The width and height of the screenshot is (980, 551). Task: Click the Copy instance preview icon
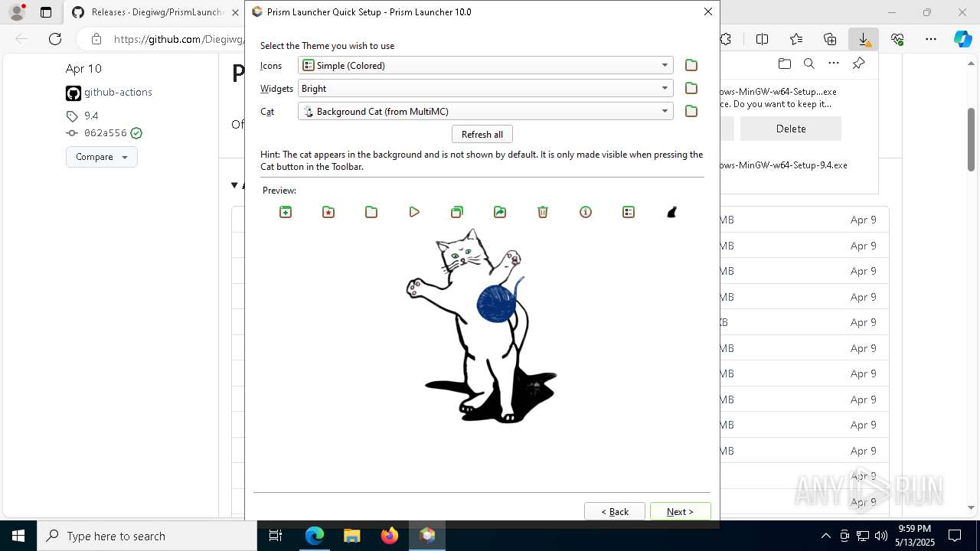[x=457, y=212]
